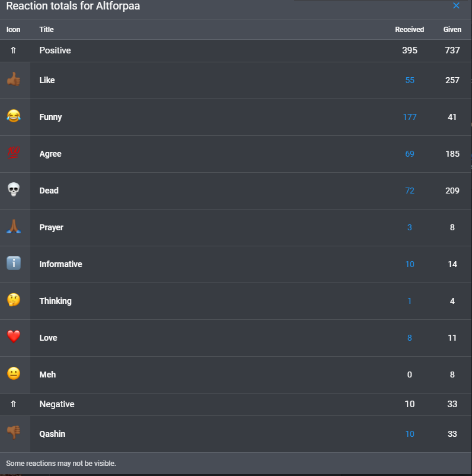Click the neutral face Meh icon
The image size is (472, 476).
[x=14, y=374]
